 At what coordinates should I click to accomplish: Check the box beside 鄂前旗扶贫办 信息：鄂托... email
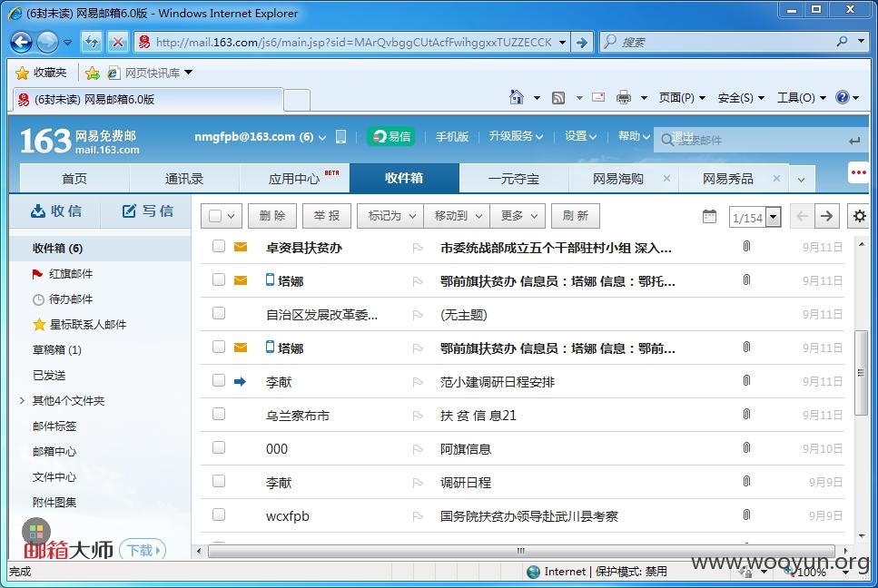[x=219, y=279]
